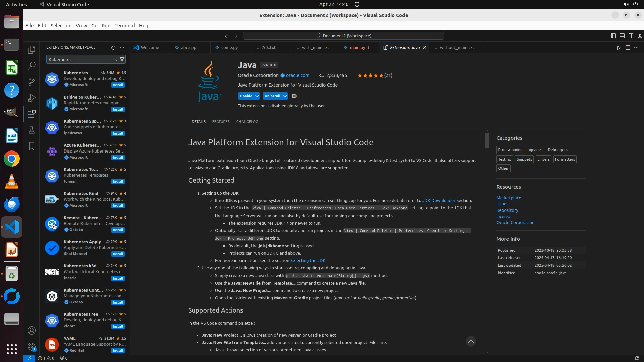Screen dimensions: 644x362
Task: Open the Run and Debug view
Action: [x=32, y=98]
